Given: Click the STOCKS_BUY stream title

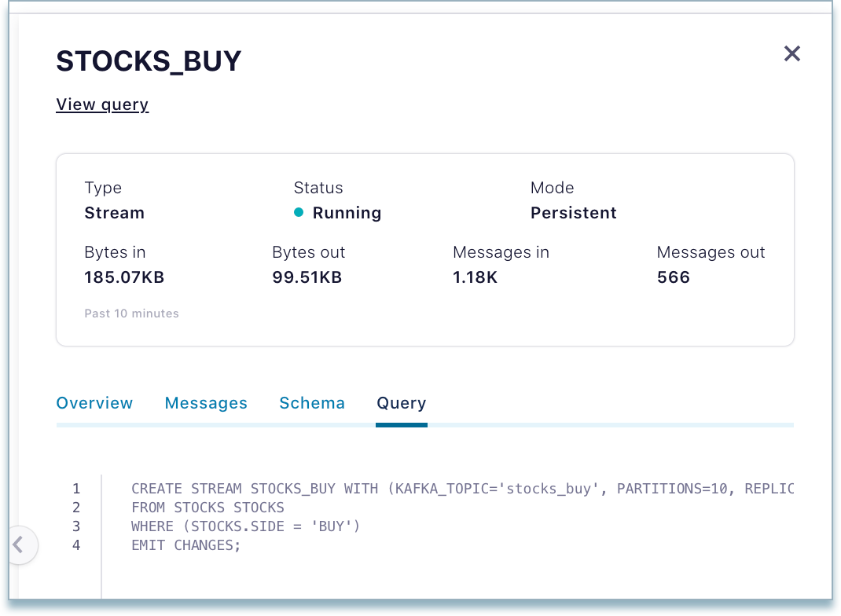Looking at the screenshot, I should (149, 61).
